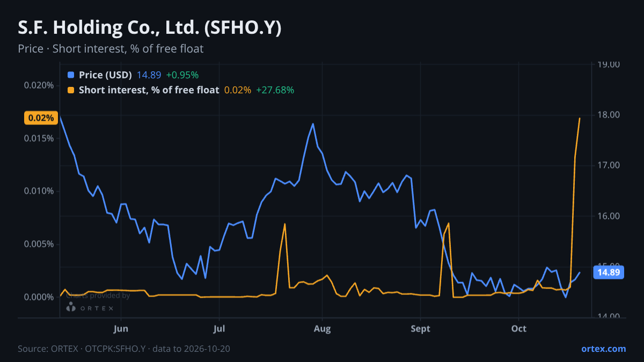The image size is (644, 362).
Task: Click the orange short interest peak in late October
Action: 580,118
